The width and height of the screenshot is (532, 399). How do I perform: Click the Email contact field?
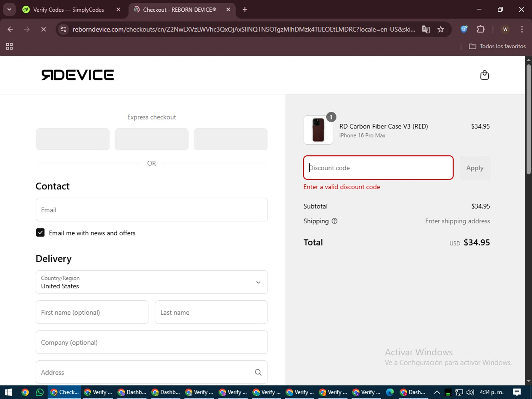click(x=152, y=210)
